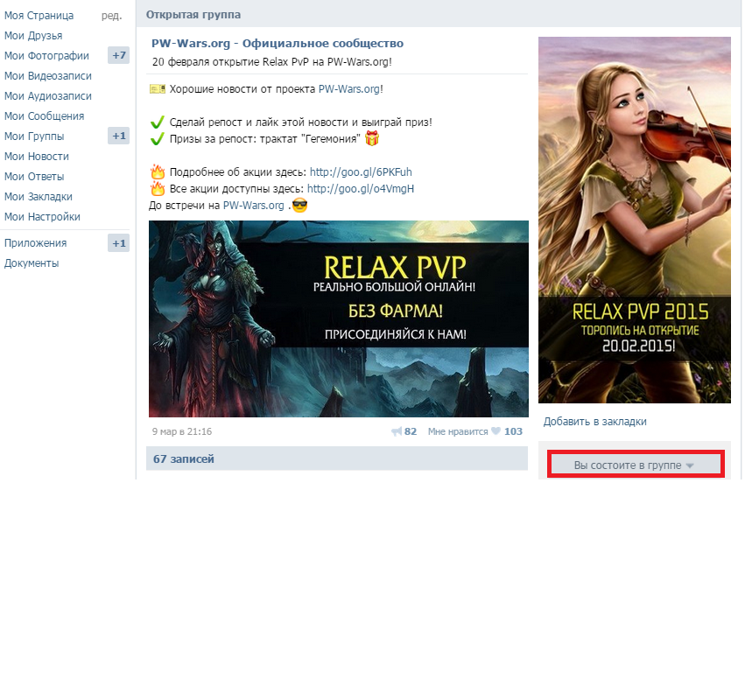Click the +1 badge next to Мои Группы
This screenshot has height=700, width=745.
(x=119, y=136)
